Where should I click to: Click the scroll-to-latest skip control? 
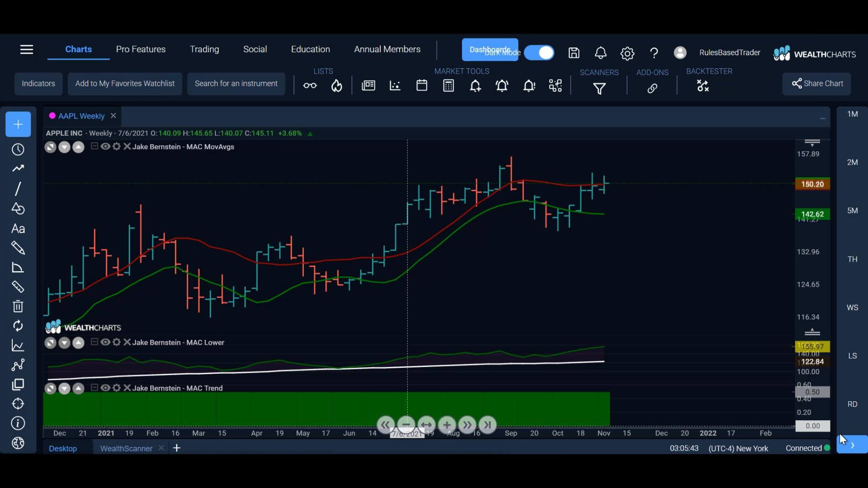click(x=487, y=425)
